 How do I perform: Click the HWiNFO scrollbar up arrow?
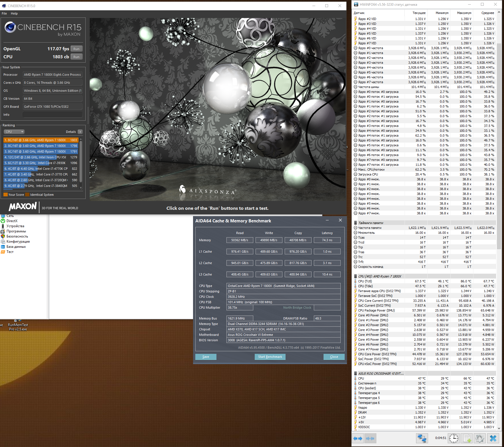499,12
